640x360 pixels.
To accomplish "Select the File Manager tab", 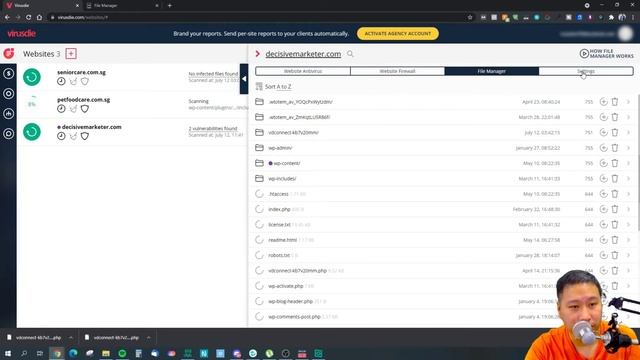I will click(491, 71).
